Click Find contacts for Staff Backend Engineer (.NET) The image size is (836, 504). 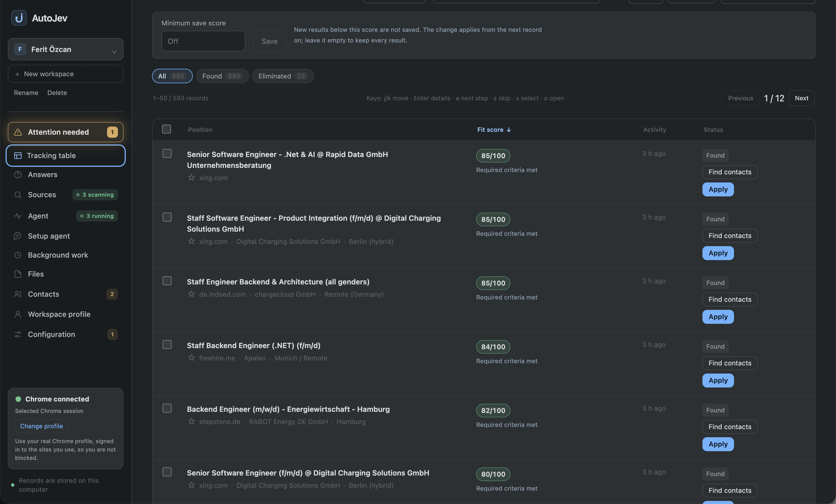pos(730,363)
